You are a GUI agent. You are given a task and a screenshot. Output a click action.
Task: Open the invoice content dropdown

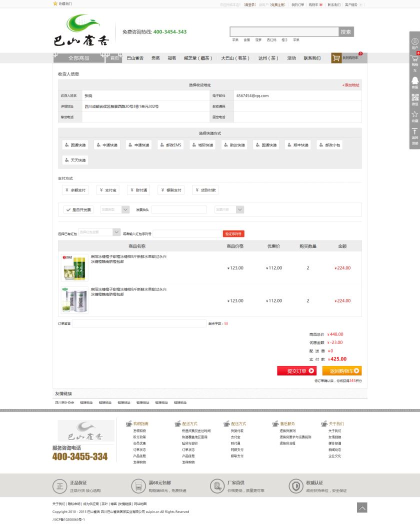[229, 209]
